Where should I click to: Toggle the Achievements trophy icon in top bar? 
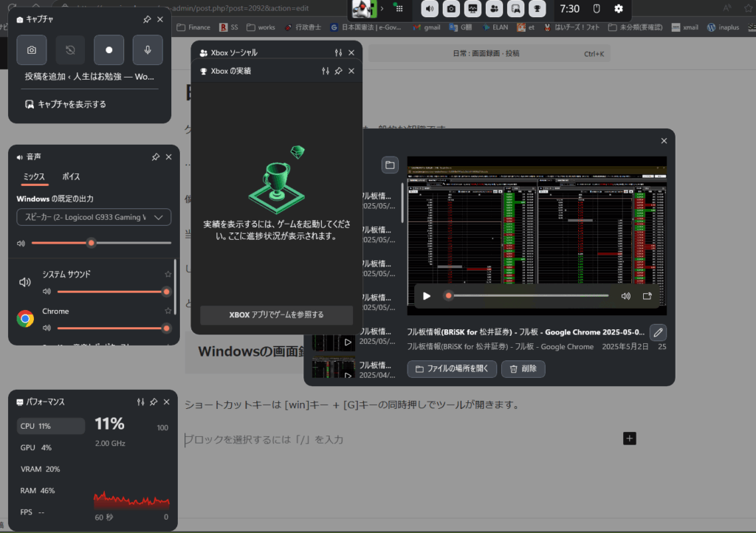tap(537, 9)
